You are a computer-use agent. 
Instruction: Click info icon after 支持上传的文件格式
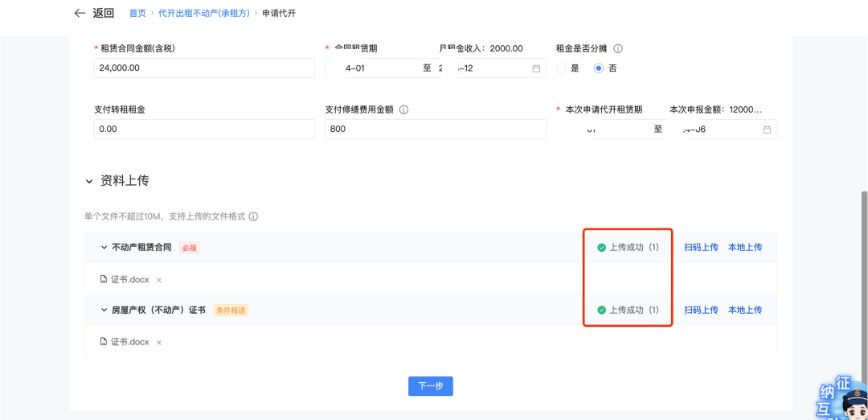click(253, 216)
